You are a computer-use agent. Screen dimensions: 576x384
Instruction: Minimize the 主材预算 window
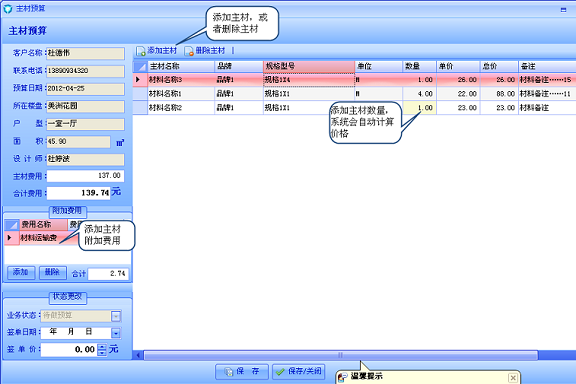564,10
